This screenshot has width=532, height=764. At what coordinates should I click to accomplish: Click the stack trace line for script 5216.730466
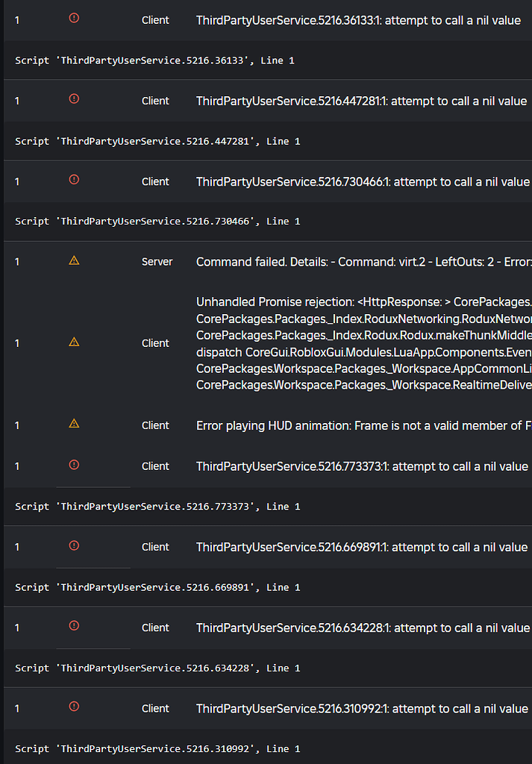(157, 221)
